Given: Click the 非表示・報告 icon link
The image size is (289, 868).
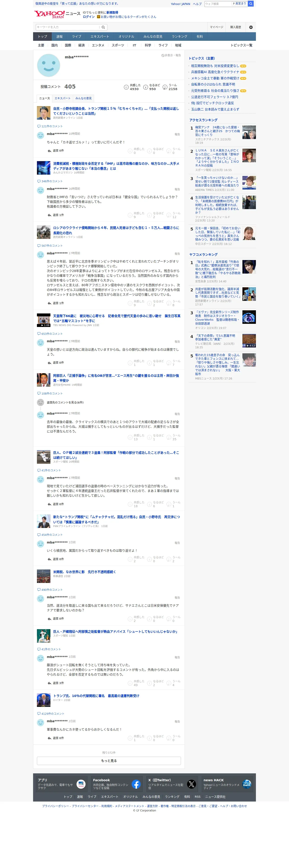Looking at the screenshot, I should (171, 55).
